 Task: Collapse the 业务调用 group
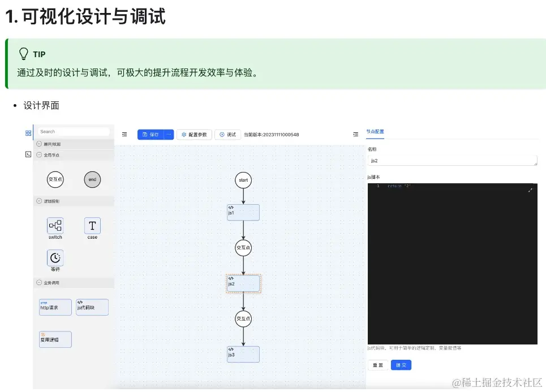coord(38,282)
